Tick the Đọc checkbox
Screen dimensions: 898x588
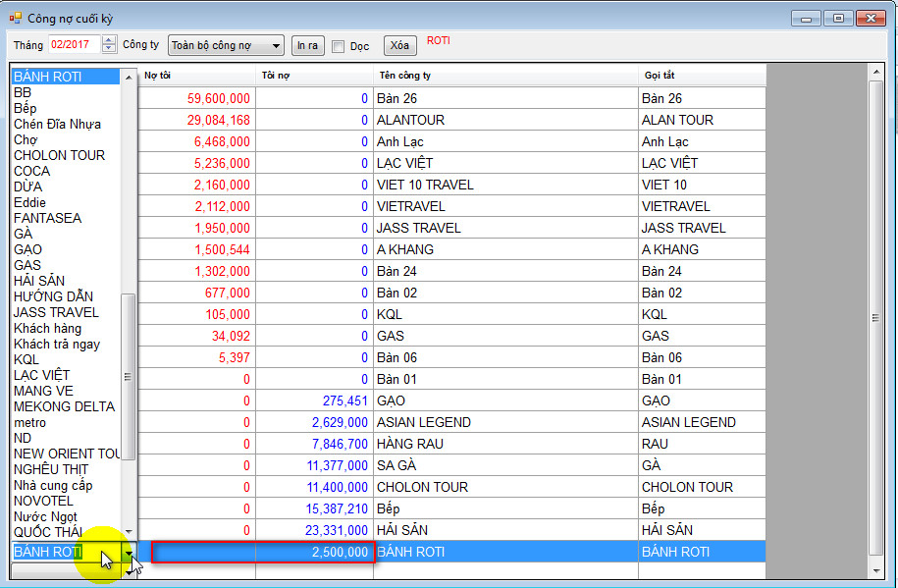coord(339,46)
